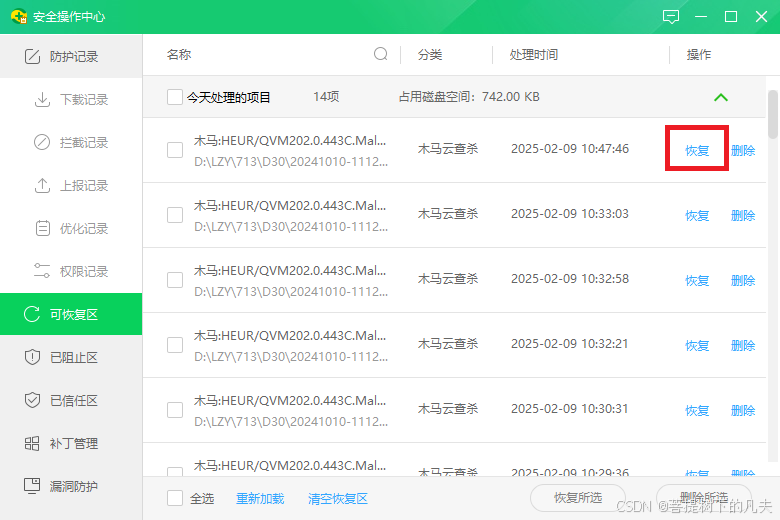
Task: Collapse the 今天处理的项目 group with green chevron
Action: point(721,98)
